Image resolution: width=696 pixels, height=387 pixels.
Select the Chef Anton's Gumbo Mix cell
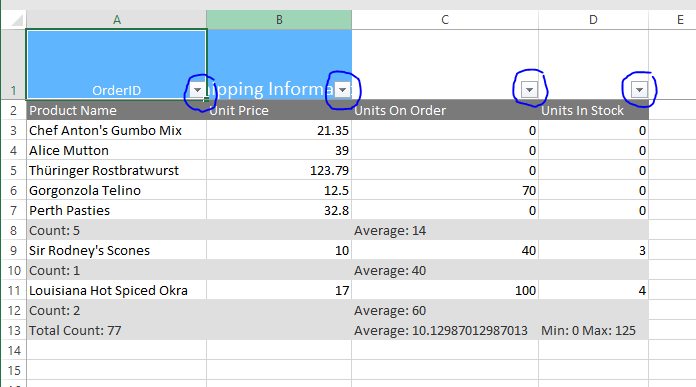tap(116, 130)
